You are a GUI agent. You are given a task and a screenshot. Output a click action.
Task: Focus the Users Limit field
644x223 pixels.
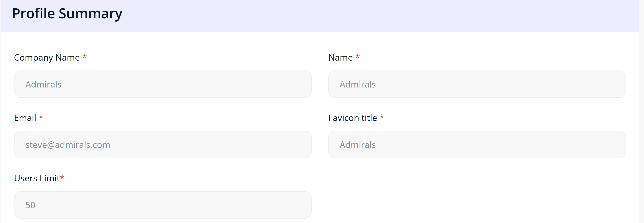pos(162,205)
